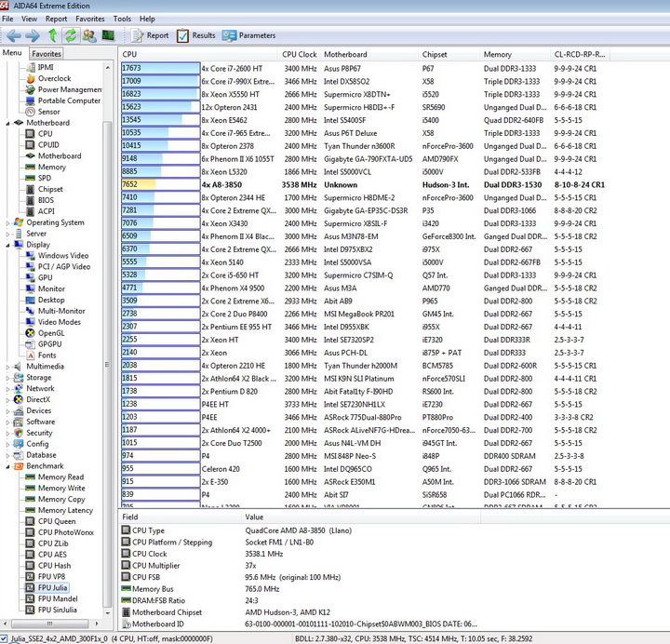Click the green monitor graph toolbar icon
Image resolution: width=670 pixels, height=644 pixels.
pos(108,35)
